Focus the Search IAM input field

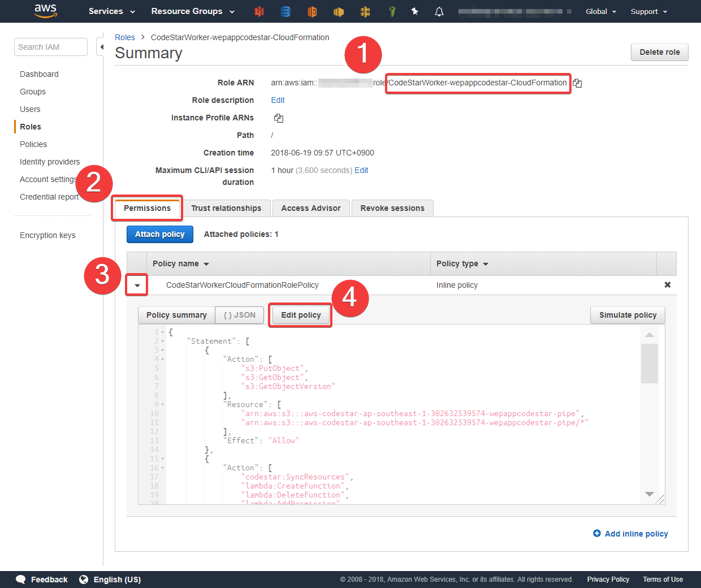[51, 47]
